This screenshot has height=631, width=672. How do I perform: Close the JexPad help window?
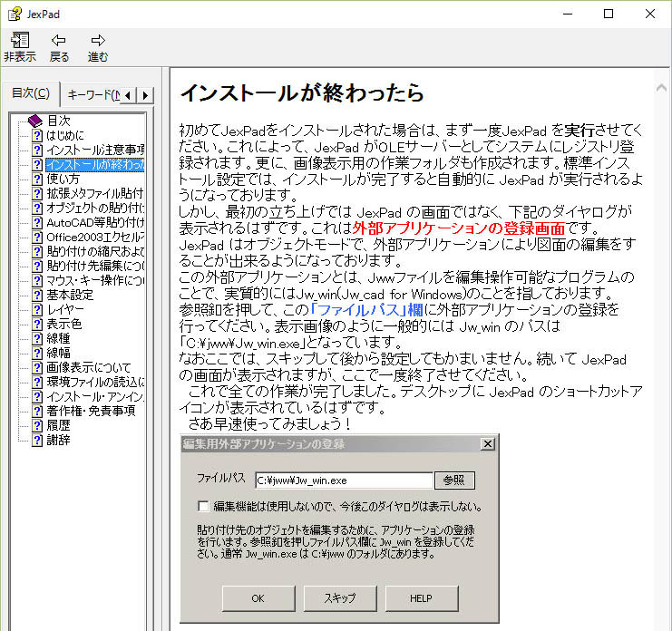coord(649,15)
